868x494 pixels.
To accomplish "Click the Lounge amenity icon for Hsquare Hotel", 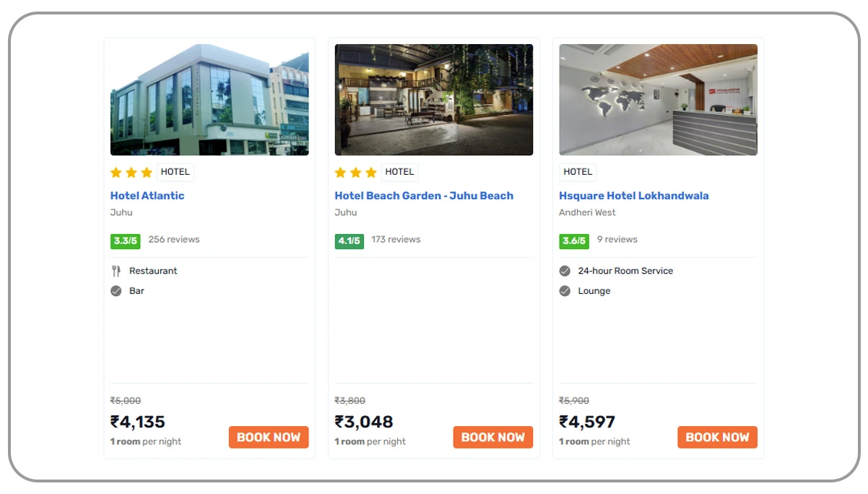I will pos(565,291).
